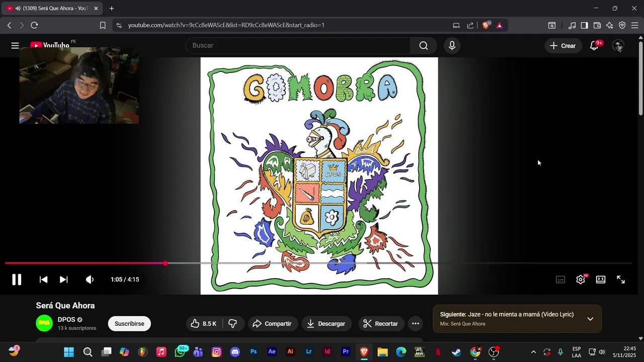Click the Descargar download button
Image resolution: width=644 pixels, height=362 pixels.
[x=327, y=324]
